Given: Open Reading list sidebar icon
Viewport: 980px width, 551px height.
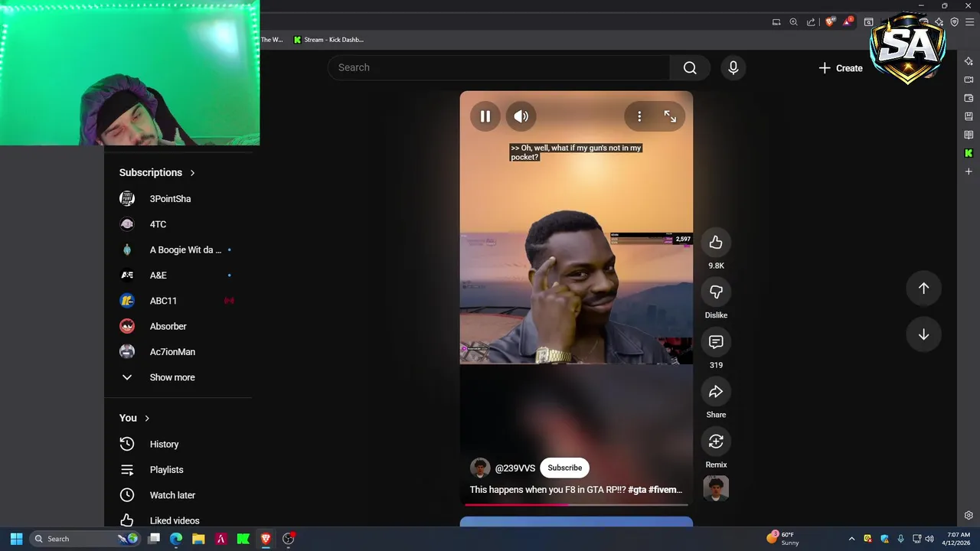Looking at the screenshot, I should tap(969, 135).
